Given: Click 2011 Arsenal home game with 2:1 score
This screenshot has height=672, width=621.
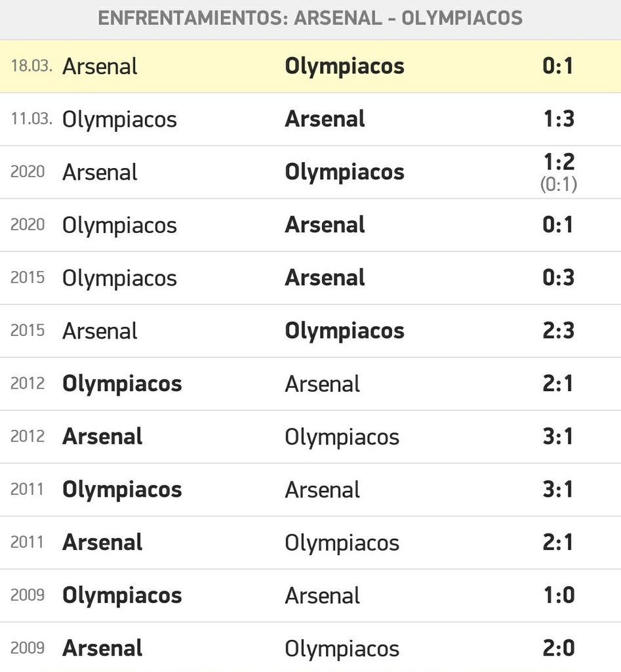Looking at the screenshot, I should 310,543.
